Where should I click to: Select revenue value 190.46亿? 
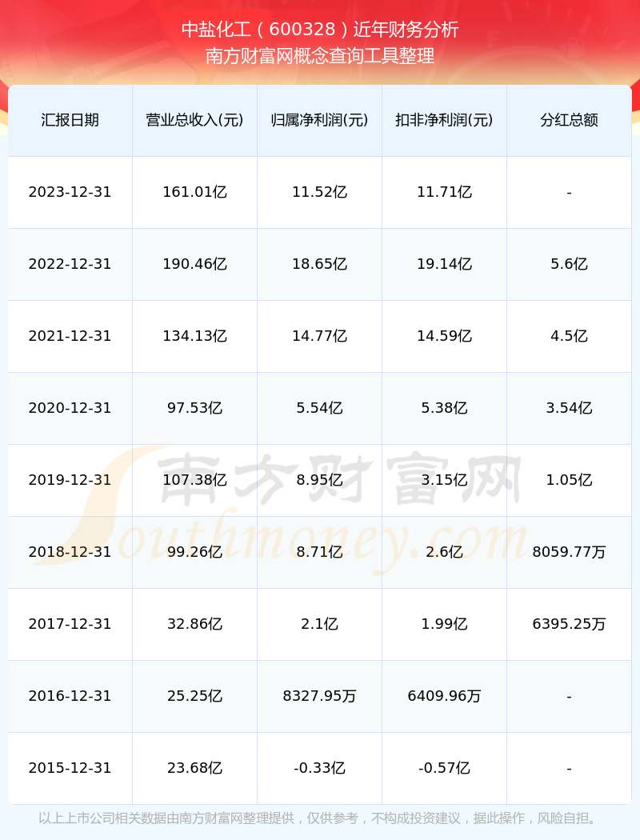[x=194, y=264]
